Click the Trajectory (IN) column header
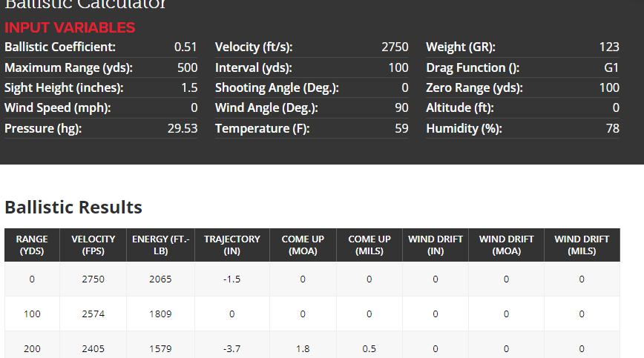Screen dimensions: 644x358 [x=232, y=245]
